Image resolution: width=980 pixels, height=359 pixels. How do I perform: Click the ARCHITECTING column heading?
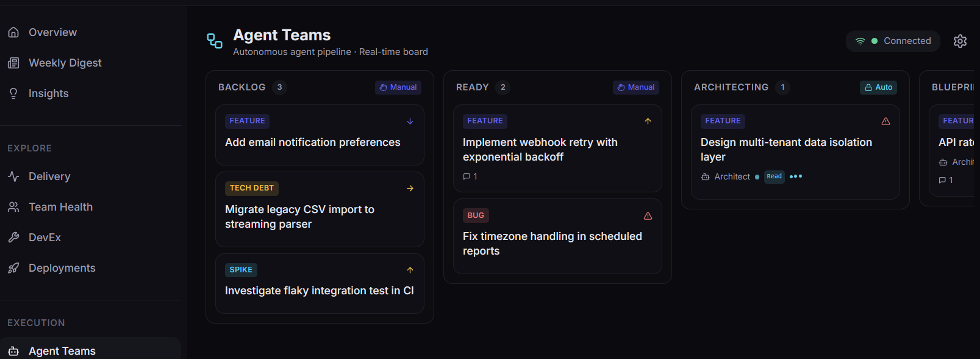(x=731, y=87)
